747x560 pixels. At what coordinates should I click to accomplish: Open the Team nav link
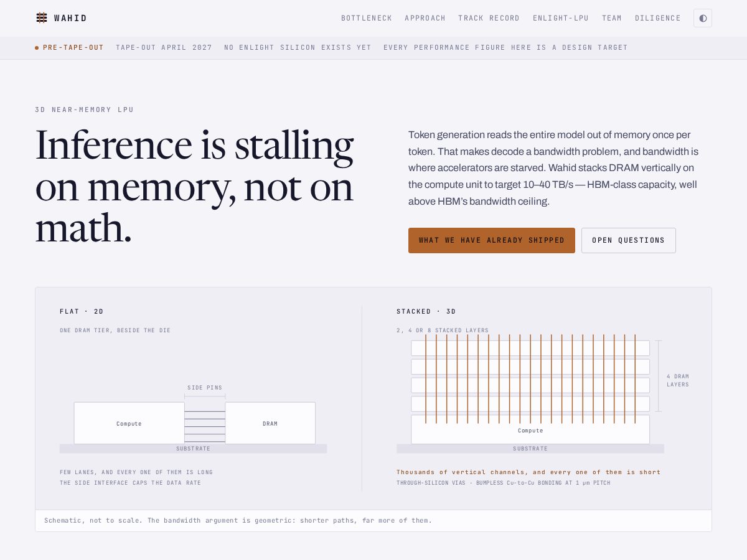pyautogui.click(x=612, y=18)
